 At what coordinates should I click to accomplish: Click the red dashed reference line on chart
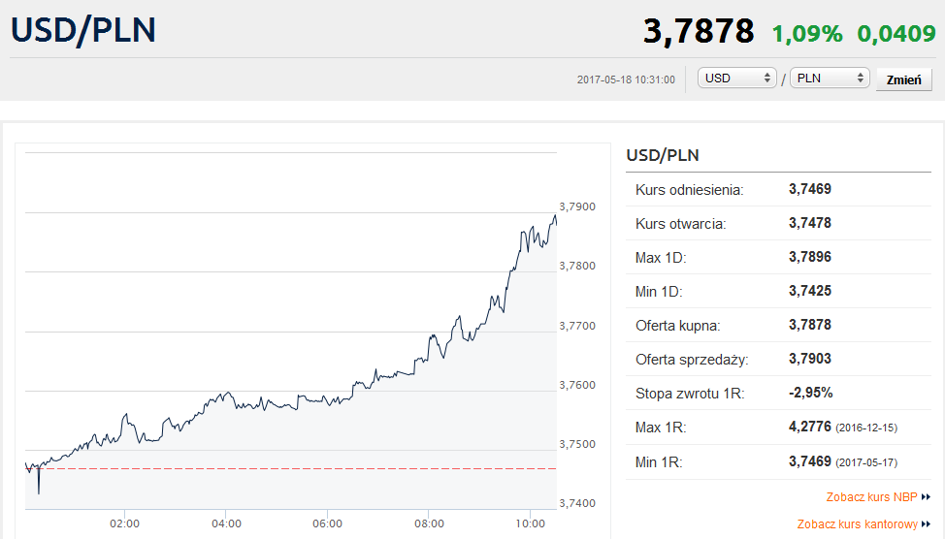pyautogui.click(x=300, y=468)
